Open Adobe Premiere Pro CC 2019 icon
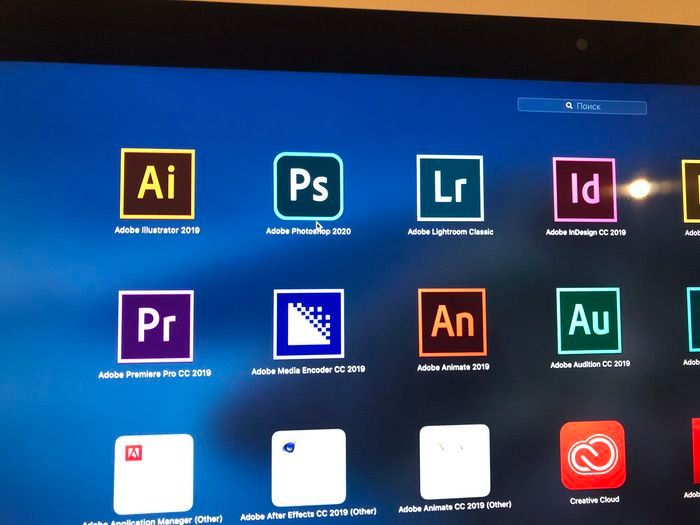The width and height of the screenshot is (700, 525). [156, 326]
